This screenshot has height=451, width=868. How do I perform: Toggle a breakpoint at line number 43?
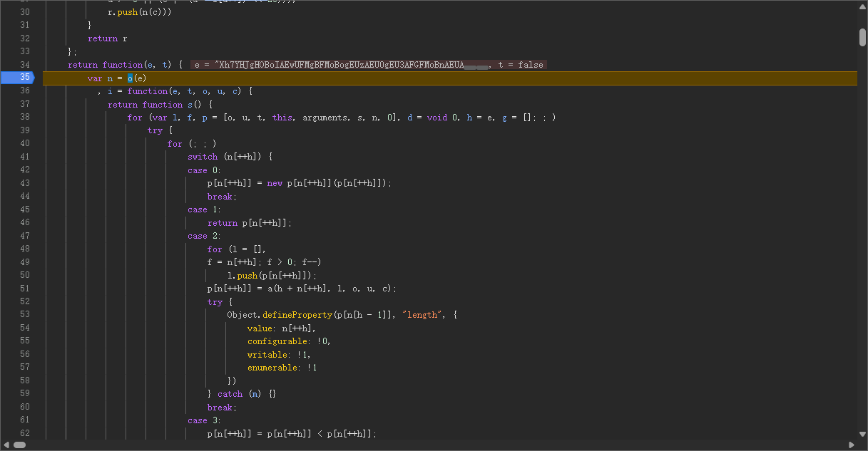point(25,183)
